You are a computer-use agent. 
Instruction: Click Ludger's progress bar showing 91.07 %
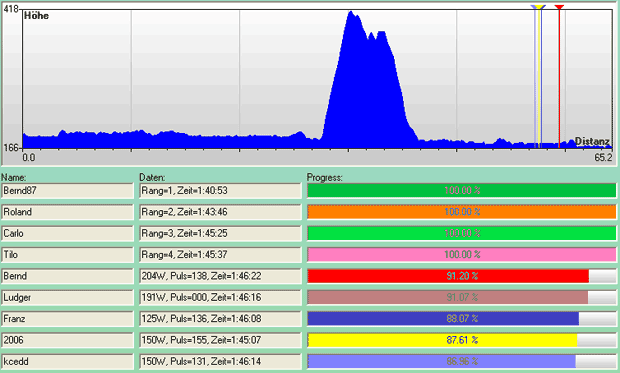coord(461,297)
